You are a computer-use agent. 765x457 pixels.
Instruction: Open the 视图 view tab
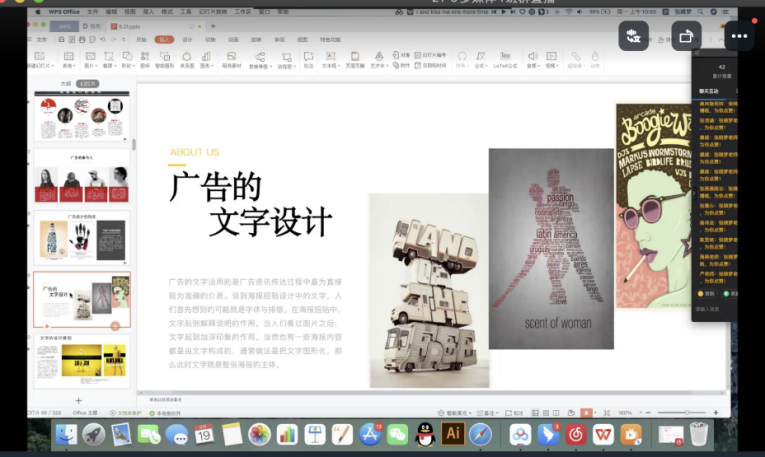(x=302, y=40)
